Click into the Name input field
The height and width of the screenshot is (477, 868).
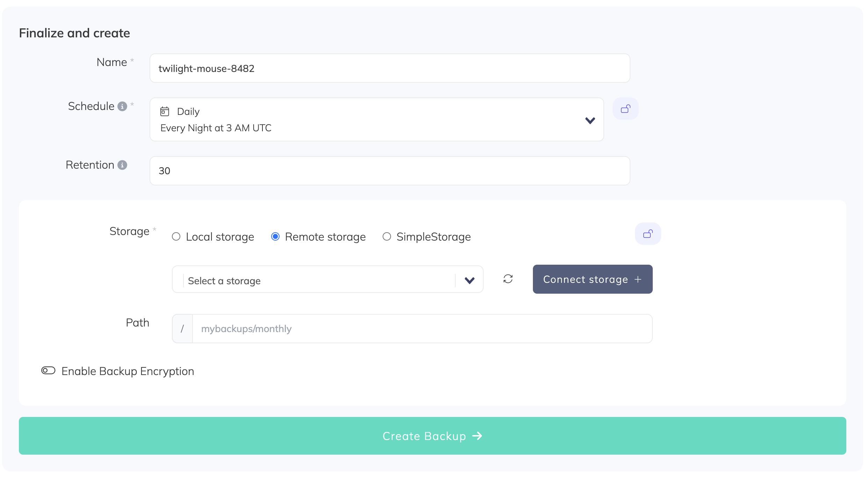click(x=389, y=68)
